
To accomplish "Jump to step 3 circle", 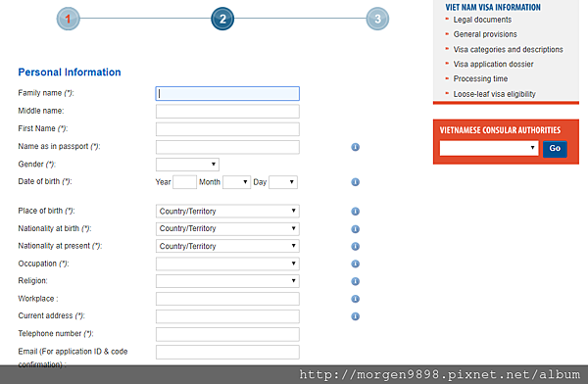I will [x=377, y=19].
